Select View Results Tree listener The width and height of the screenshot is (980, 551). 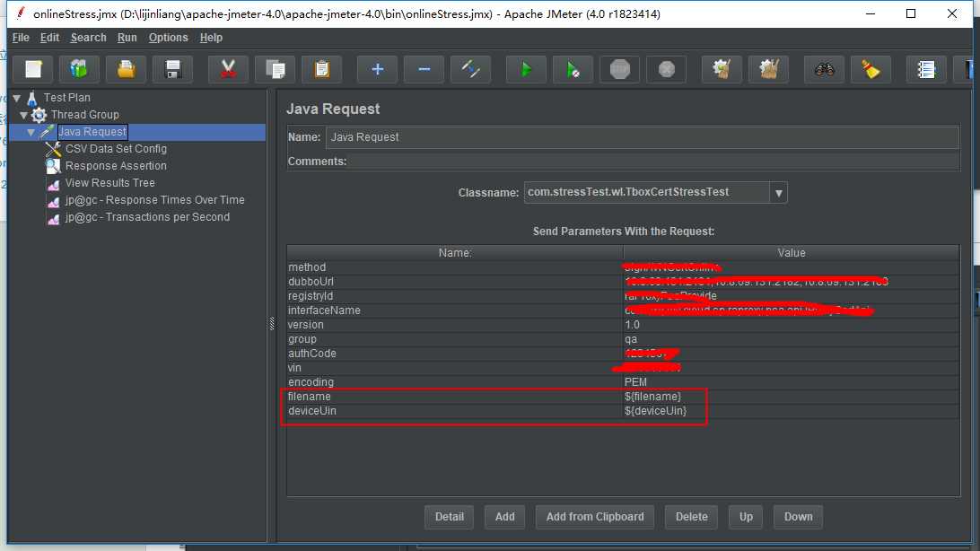(x=110, y=183)
